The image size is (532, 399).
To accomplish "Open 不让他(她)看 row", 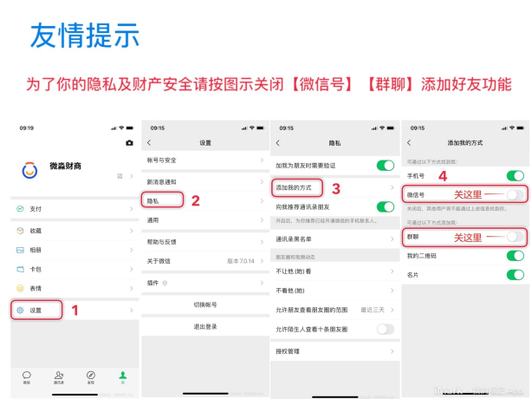I will 334,271.
